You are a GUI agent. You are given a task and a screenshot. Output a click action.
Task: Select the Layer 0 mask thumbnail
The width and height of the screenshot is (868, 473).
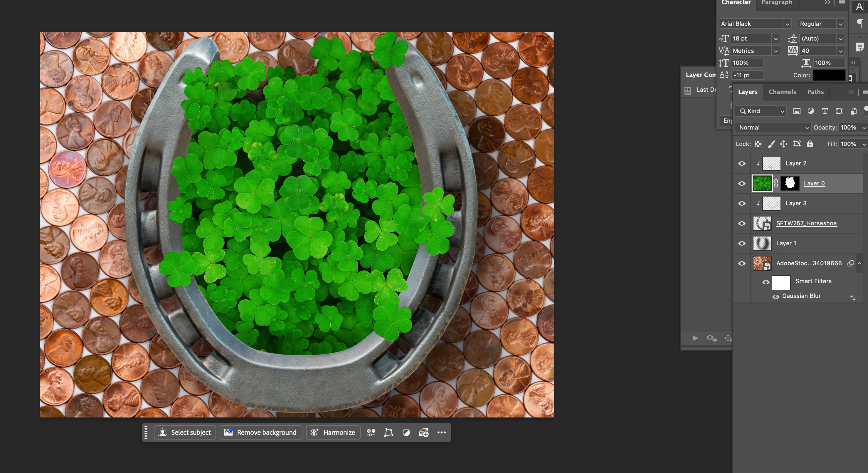pos(790,183)
